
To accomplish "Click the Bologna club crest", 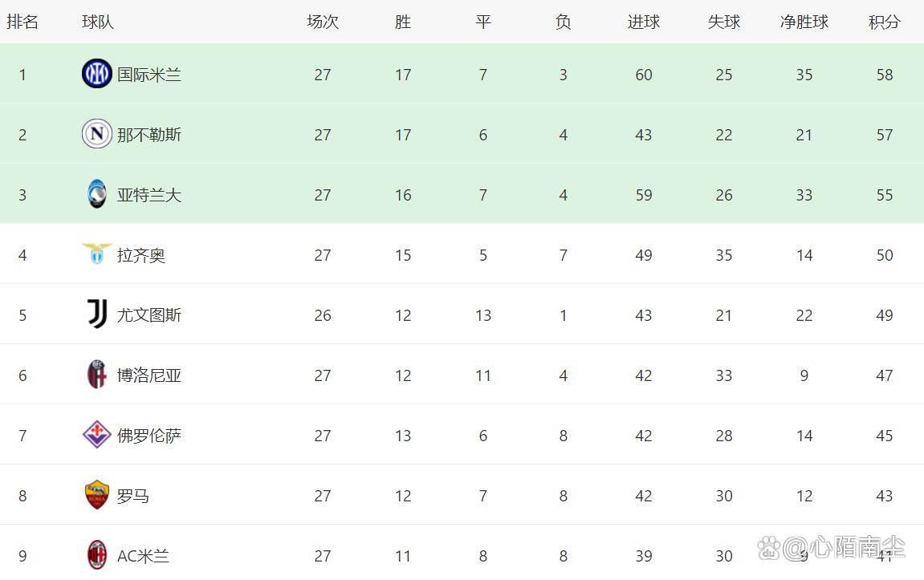I will click(x=96, y=375).
